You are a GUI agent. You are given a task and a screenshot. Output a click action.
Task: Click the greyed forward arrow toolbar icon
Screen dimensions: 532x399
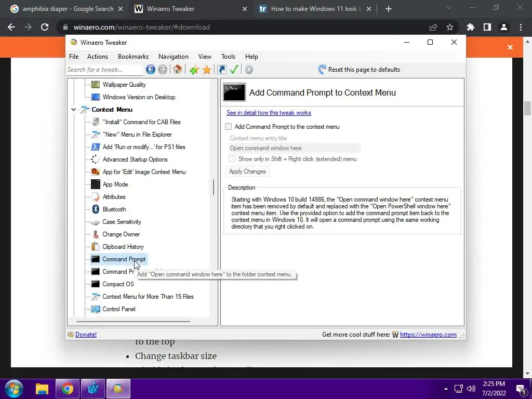click(163, 70)
